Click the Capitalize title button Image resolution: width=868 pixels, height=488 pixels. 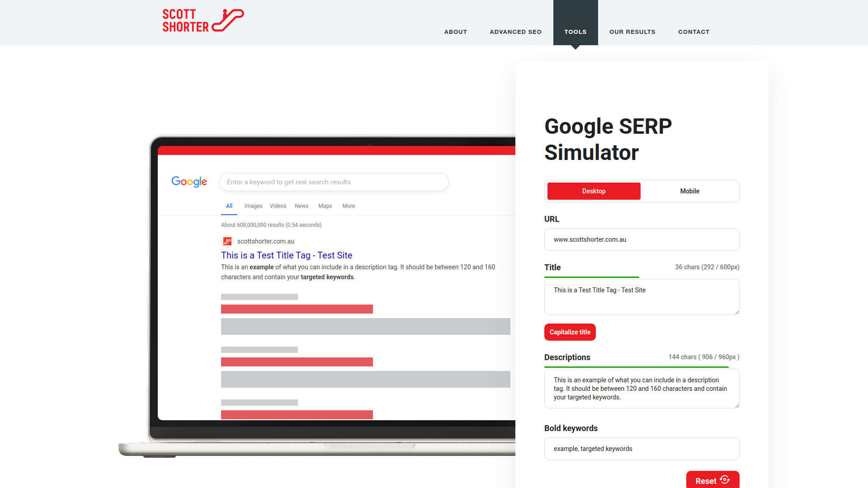[570, 332]
